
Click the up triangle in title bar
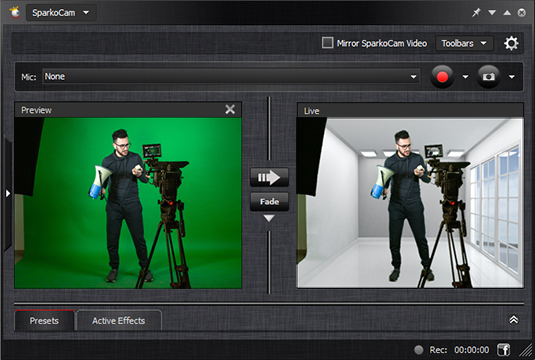pos(507,13)
